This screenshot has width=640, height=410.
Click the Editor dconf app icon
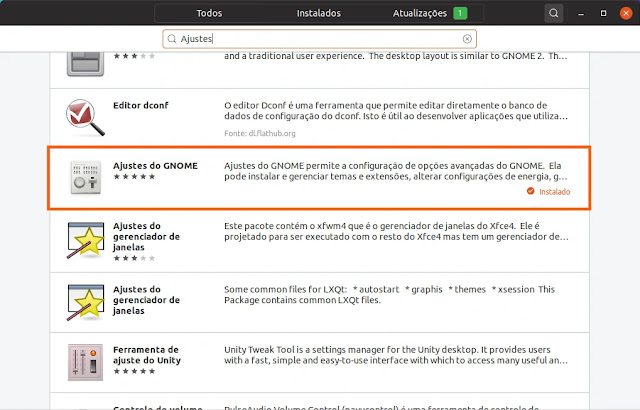(85, 117)
